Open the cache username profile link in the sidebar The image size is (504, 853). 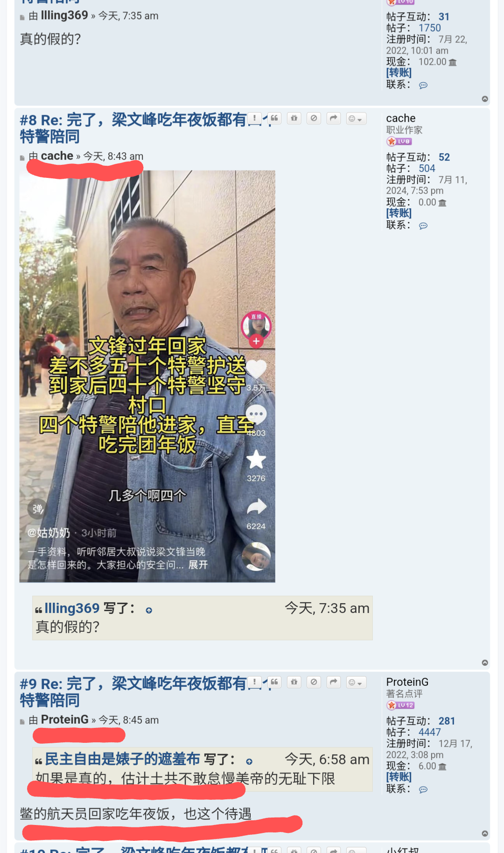point(401,118)
